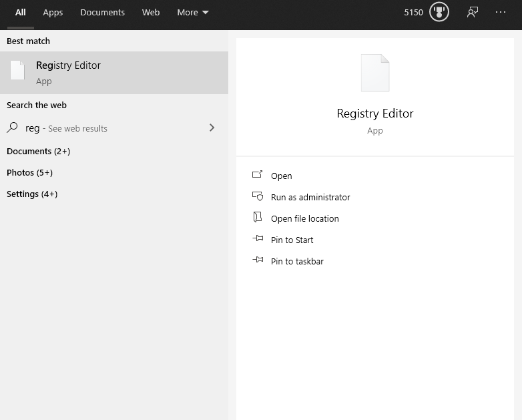Image resolution: width=522 pixels, height=420 pixels.
Task: Click the Open file location folder icon
Action: pos(258,217)
